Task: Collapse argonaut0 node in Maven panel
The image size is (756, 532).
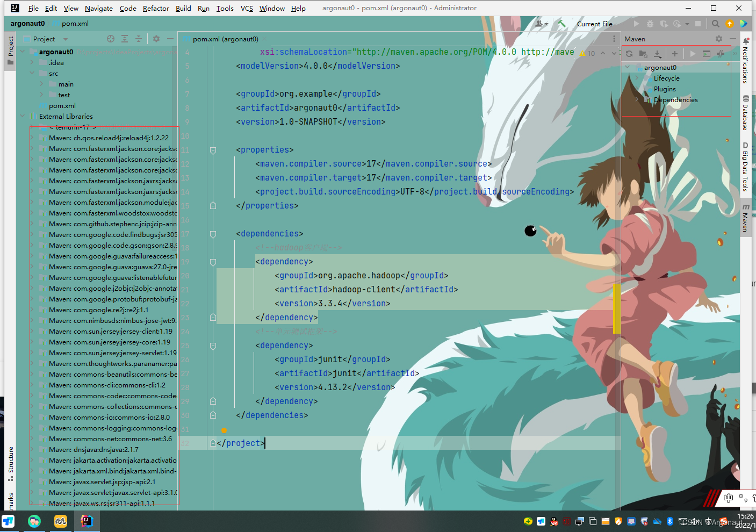Action: [627, 68]
